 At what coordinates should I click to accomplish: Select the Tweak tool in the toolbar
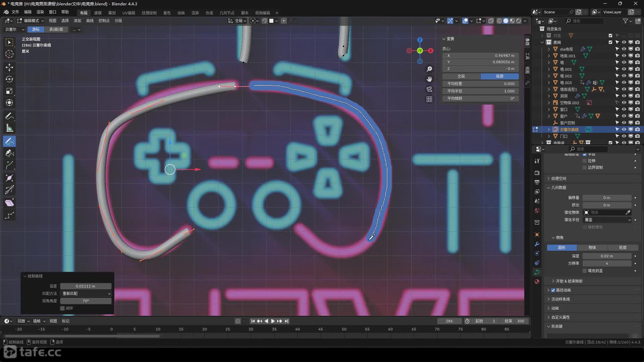(x=9, y=42)
